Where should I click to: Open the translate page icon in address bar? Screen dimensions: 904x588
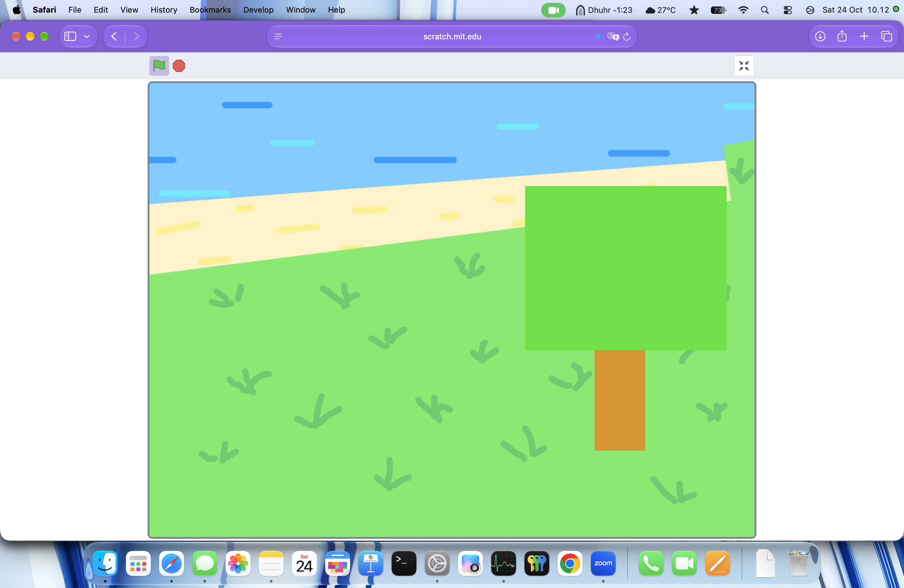pos(613,37)
